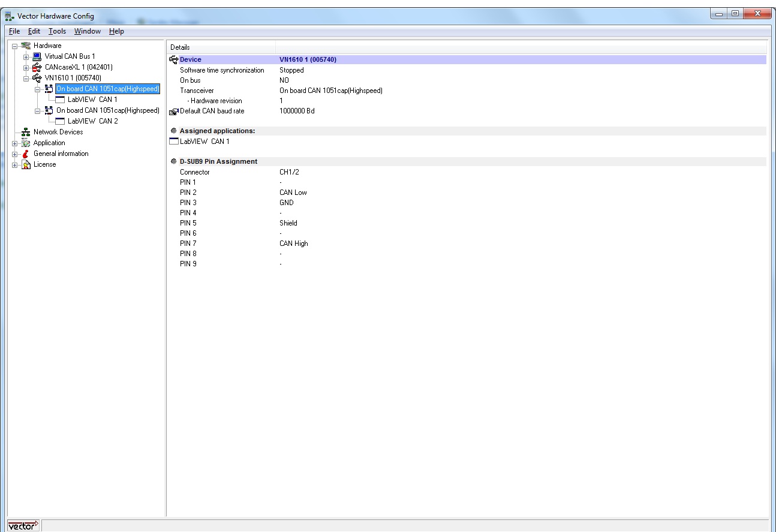Select LabVIEW CAN 1 under first channel
This screenshot has width=776, height=532.
92,100
